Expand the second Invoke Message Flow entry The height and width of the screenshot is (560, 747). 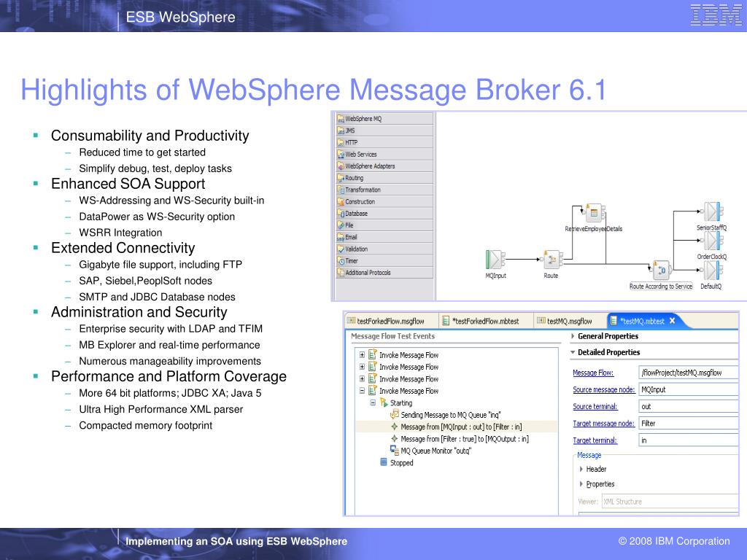(x=362, y=367)
